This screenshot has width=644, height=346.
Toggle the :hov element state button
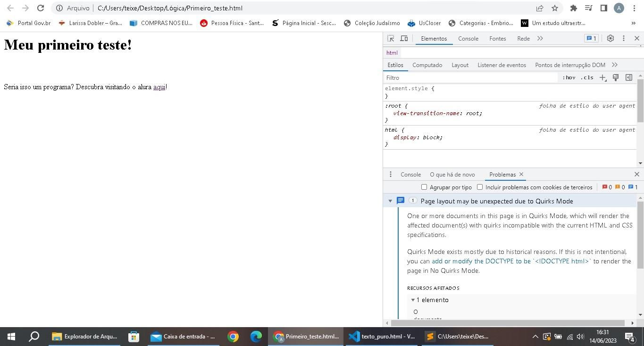(x=569, y=78)
